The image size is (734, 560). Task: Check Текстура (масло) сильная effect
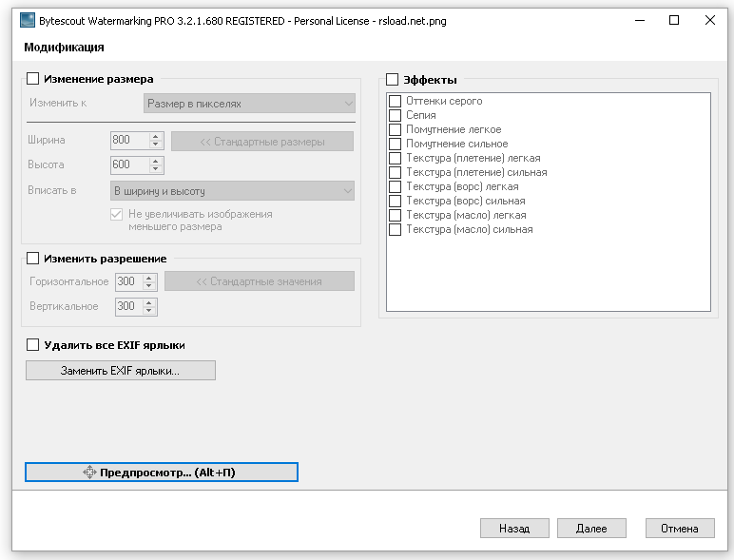tap(396, 229)
